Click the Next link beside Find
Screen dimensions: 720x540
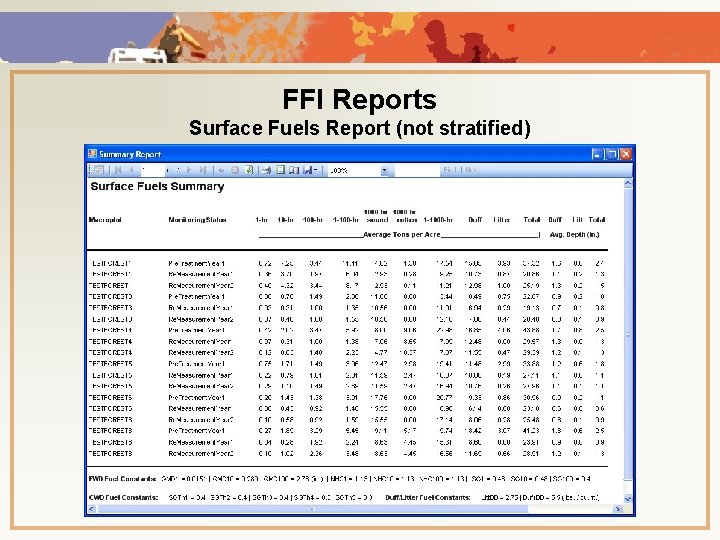pyautogui.click(x=470, y=170)
